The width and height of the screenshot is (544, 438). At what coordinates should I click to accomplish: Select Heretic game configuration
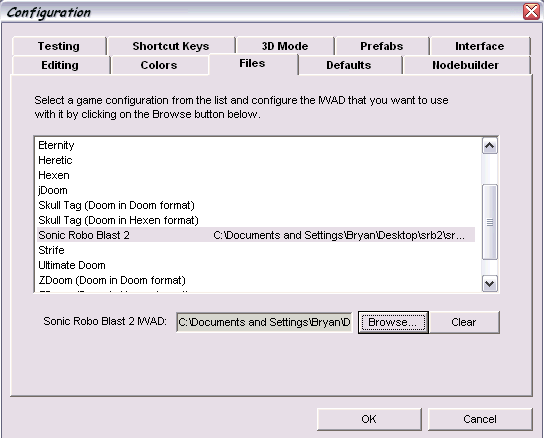256,160
